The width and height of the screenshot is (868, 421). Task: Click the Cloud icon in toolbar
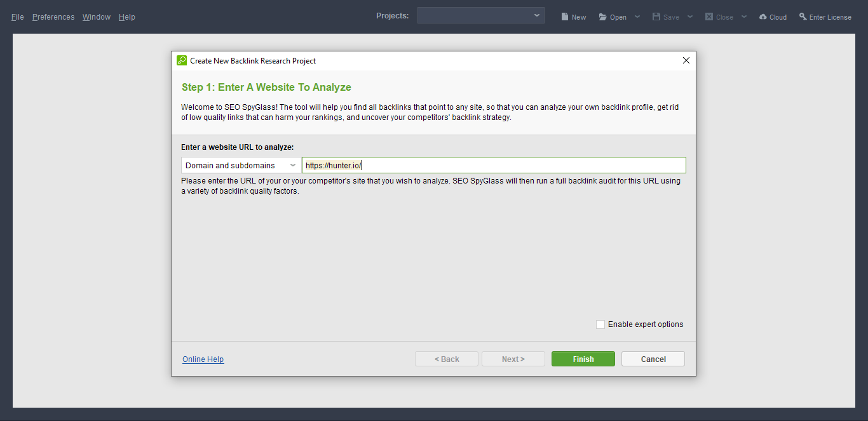tap(763, 17)
